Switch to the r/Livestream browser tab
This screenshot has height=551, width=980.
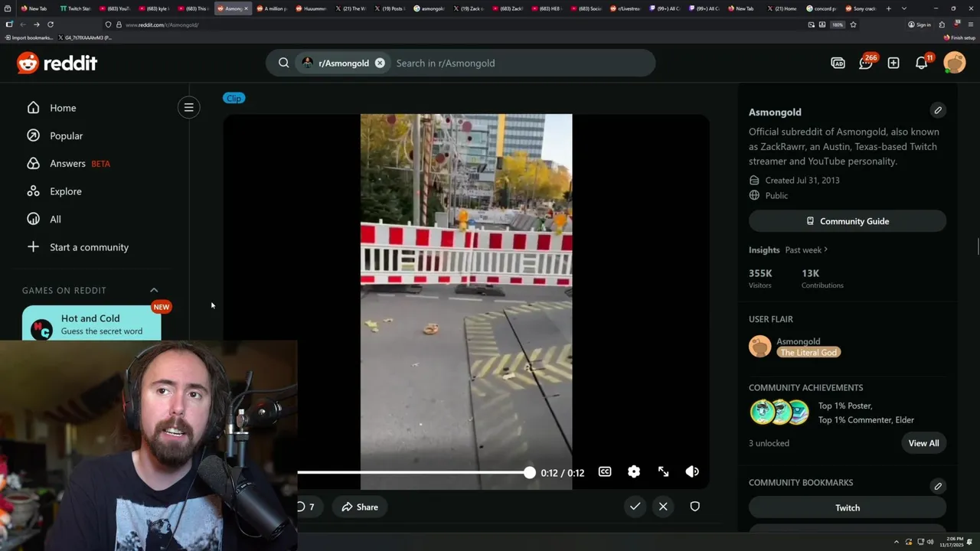click(x=626, y=8)
